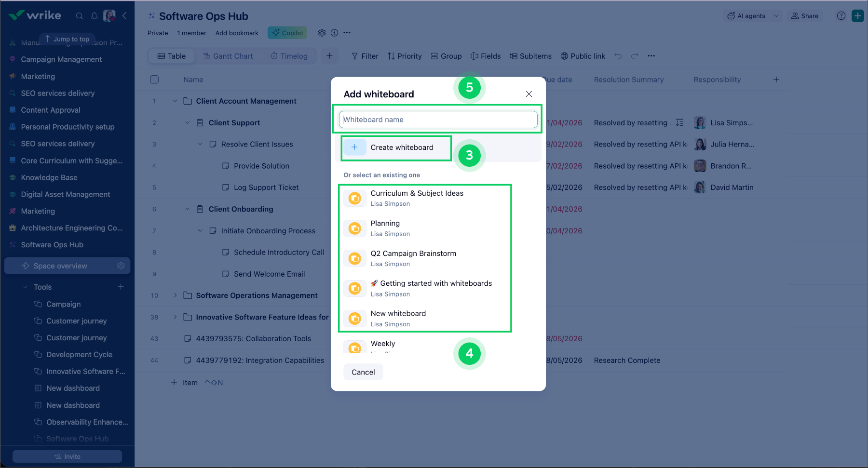Click the Curriculum & Subject Ideas whiteboard icon
The width and height of the screenshot is (868, 468).
[x=355, y=198]
